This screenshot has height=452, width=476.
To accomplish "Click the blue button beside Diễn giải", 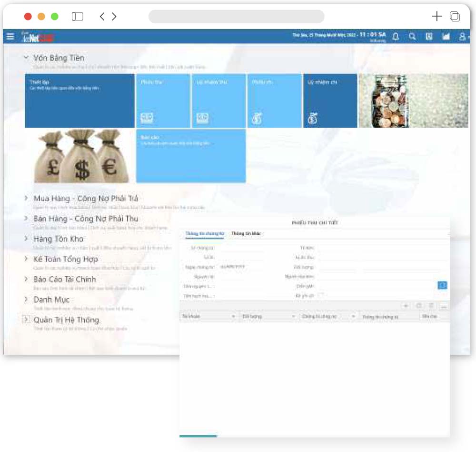I will click(x=442, y=285).
